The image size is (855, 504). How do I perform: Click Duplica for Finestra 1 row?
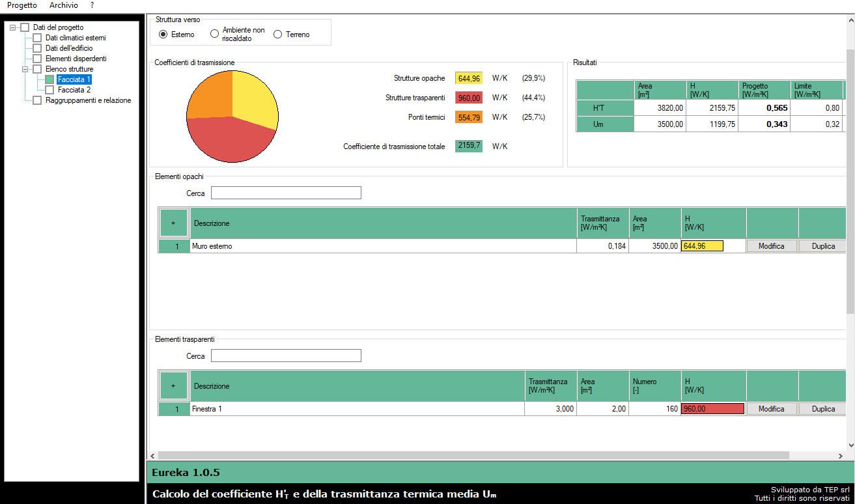pyautogui.click(x=823, y=409)
